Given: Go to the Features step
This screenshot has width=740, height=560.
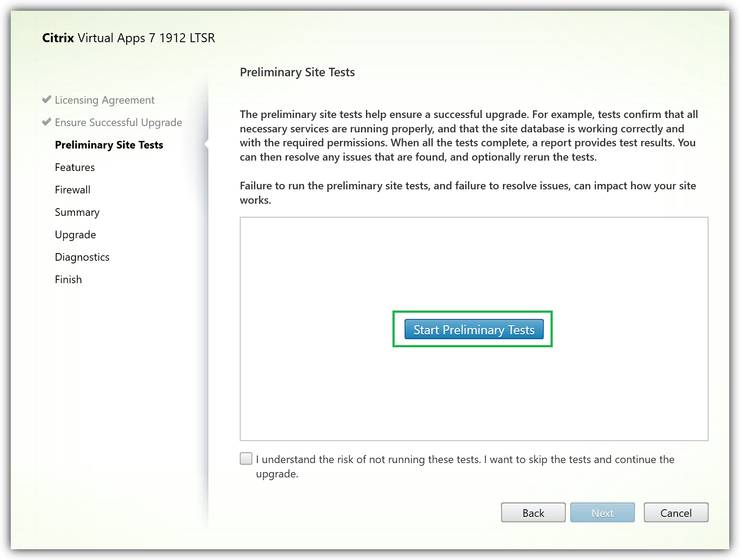Looking at the screenshot, I should coord(75,167).
